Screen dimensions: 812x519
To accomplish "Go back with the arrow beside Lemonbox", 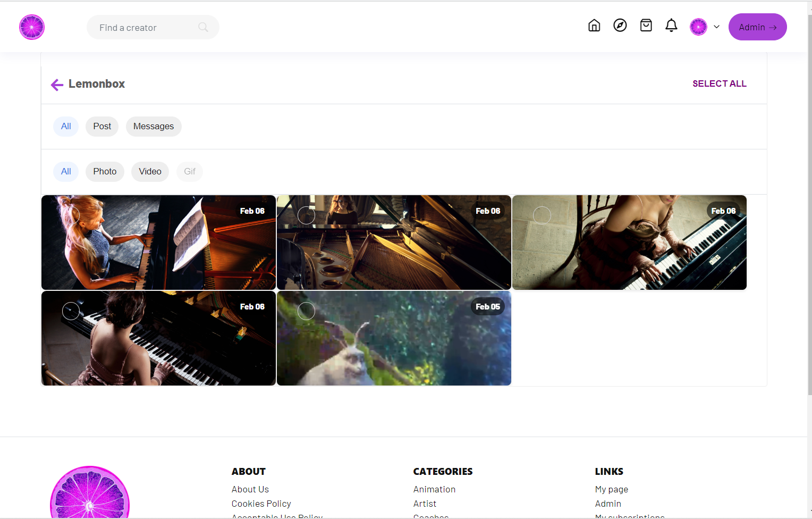I will click(x=57, y=85).
